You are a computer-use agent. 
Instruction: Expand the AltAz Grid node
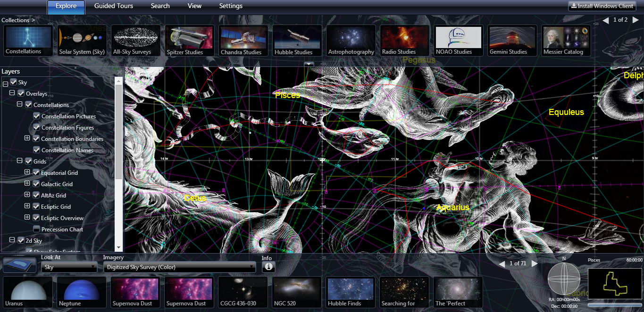coord(27,195)
